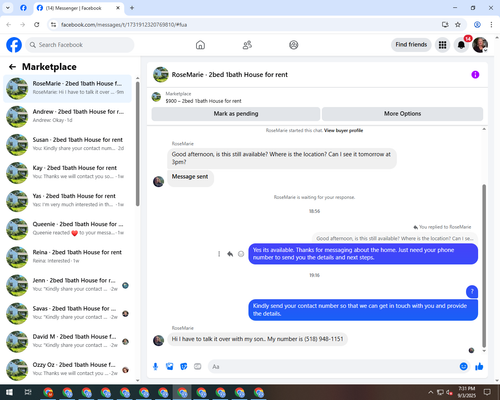Click the browser address bar

247,25
